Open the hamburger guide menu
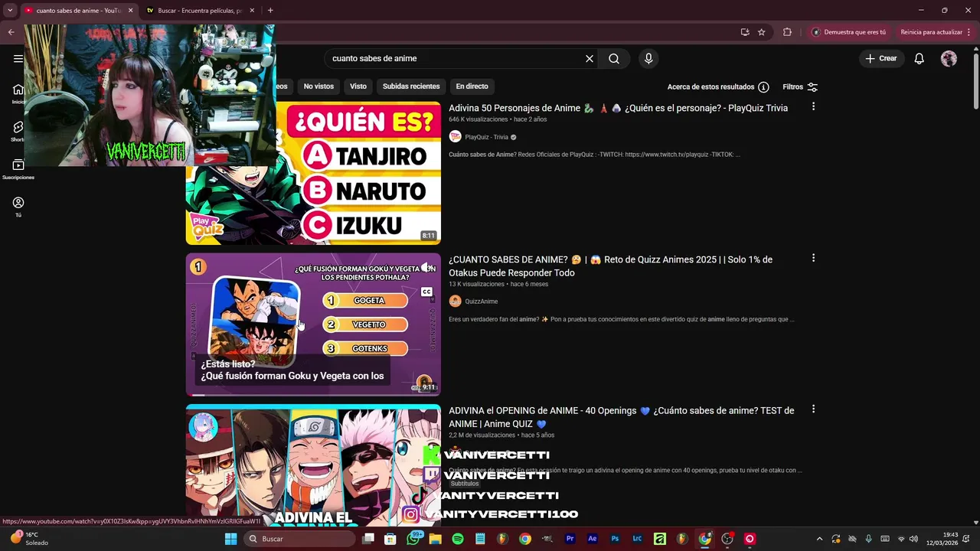Screen dimensions: 980x551 (18, 58)
